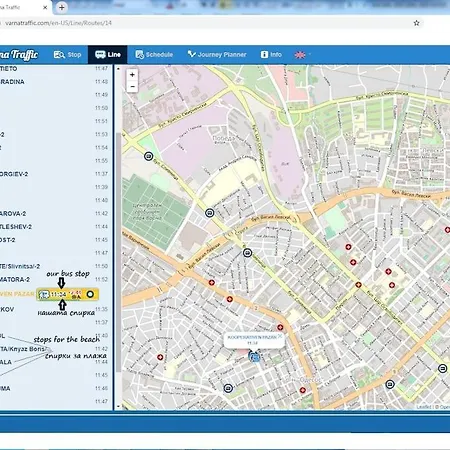The height and width of the screenshot is (450, 450).
Task: Click the blue bus marker under the popup
Action: pos(254,357)
